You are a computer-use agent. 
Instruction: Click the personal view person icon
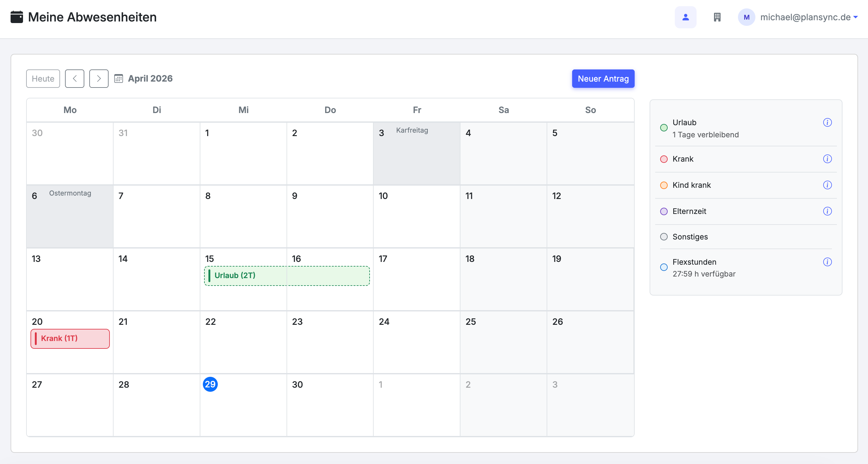pos(685,17)
